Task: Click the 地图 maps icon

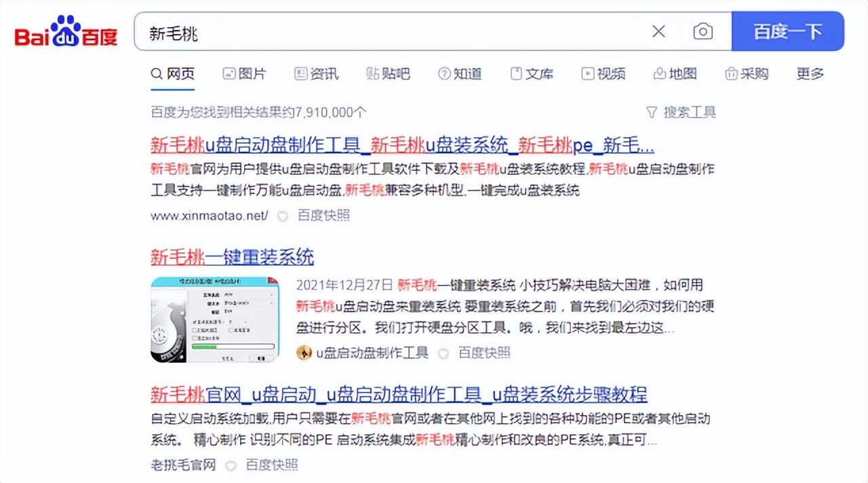Action: point(659,73)
